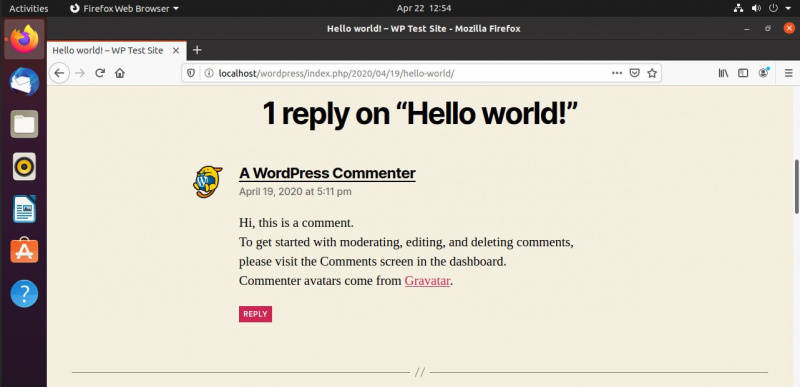Launch Firefox from the dock
800x387 pixels.
[24, 39]
